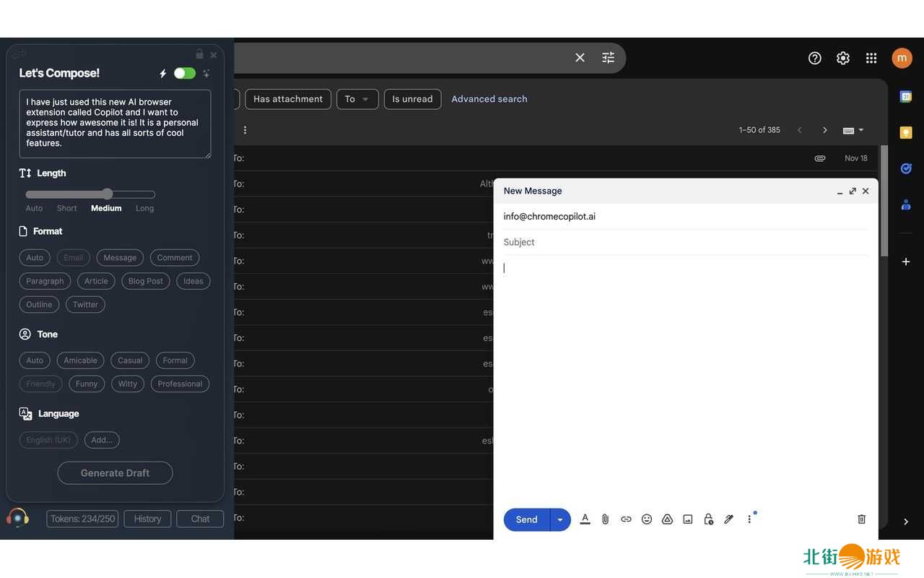This screenshot has width=924, height=578.
Task: Insert files using Google Drive icon
Action: 668,519
